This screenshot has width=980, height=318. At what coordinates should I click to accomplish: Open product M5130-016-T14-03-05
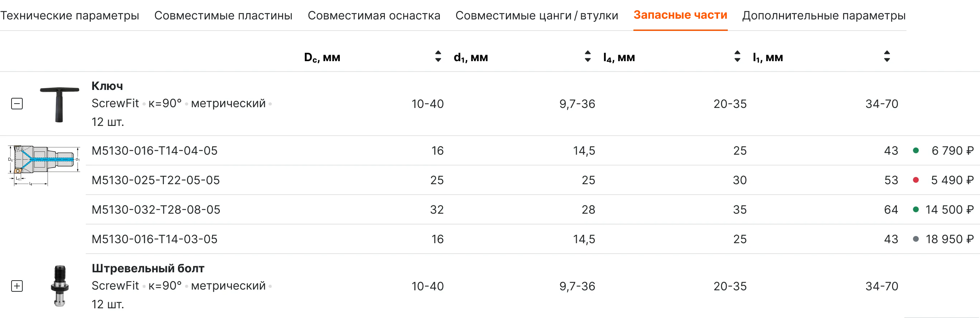pyautogui.click(x=155, y=239)
